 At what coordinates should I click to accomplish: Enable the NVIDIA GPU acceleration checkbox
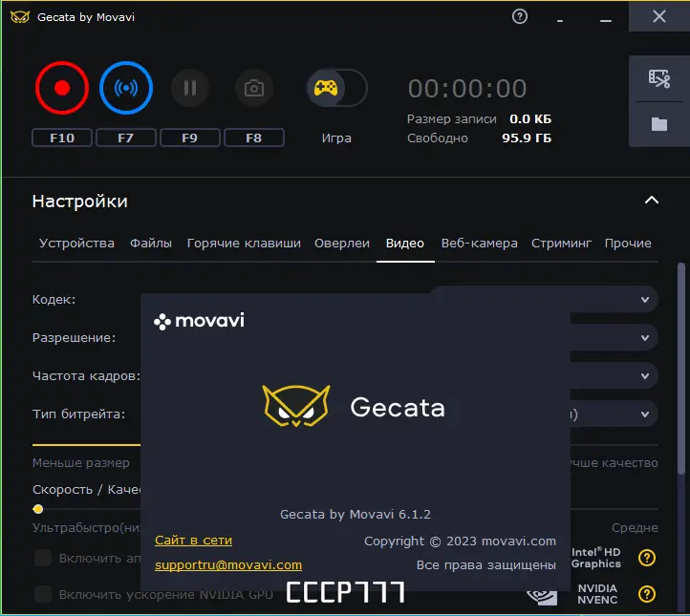pos(43,594)
